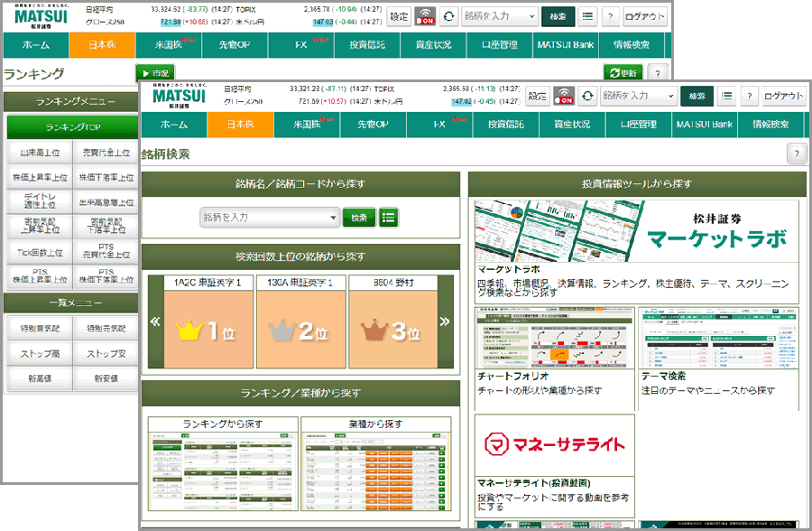Click the refresh icon in the back window header
The image size is (812, 531).
[449, 16]
